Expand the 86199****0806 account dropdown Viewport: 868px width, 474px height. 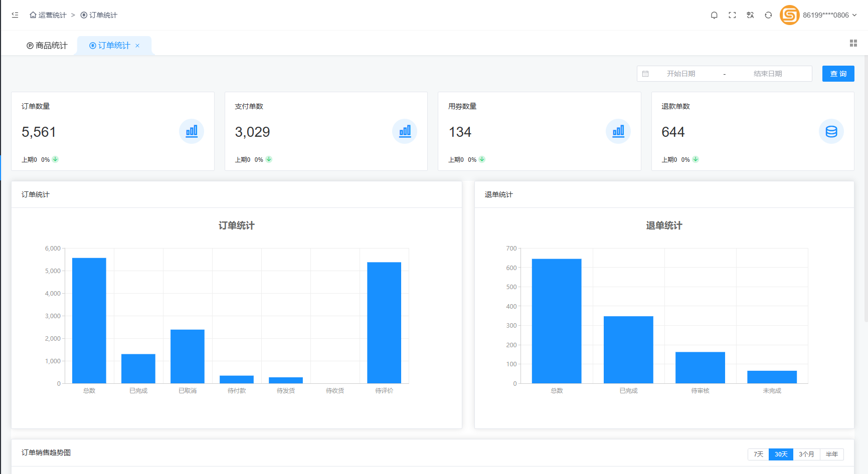(x=829, y=15)
